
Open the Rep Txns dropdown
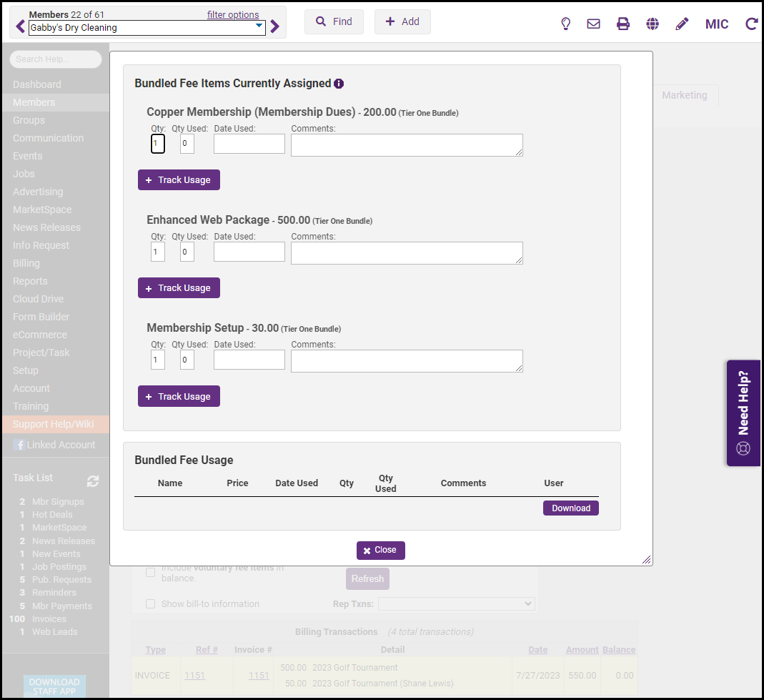coord(456,604)
